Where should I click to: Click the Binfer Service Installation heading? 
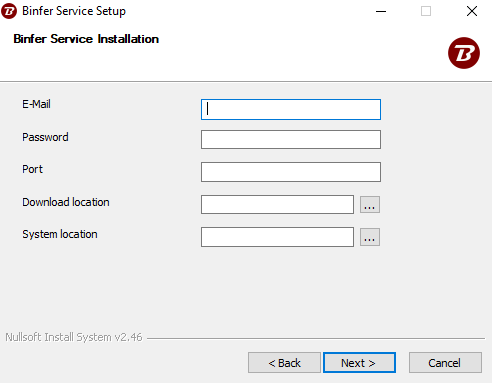86,39
